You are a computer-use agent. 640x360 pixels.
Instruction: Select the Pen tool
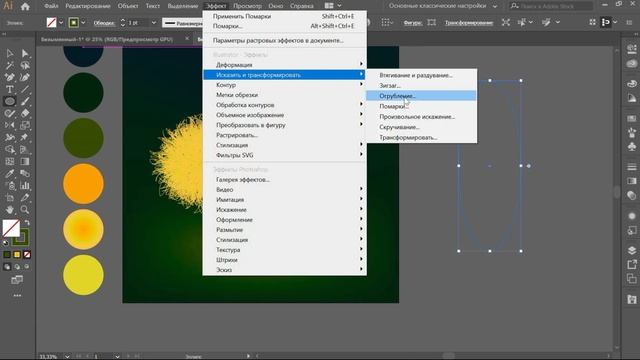[9, 77]
